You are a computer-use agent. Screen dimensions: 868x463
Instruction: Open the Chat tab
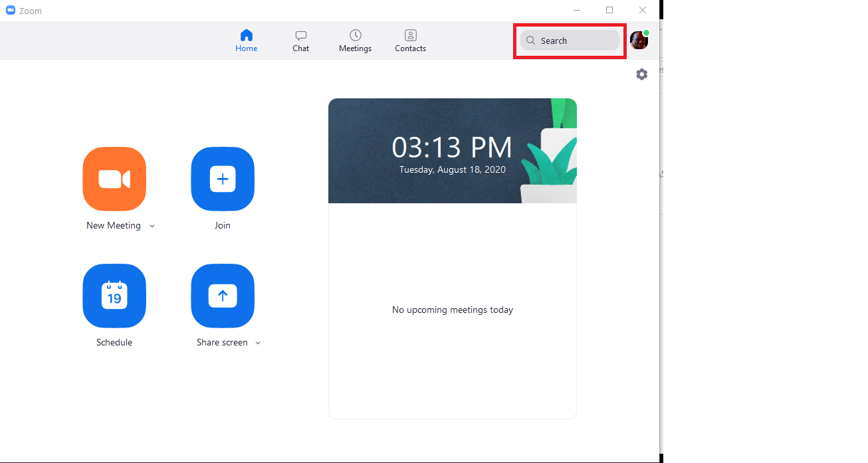pos(301,41)
